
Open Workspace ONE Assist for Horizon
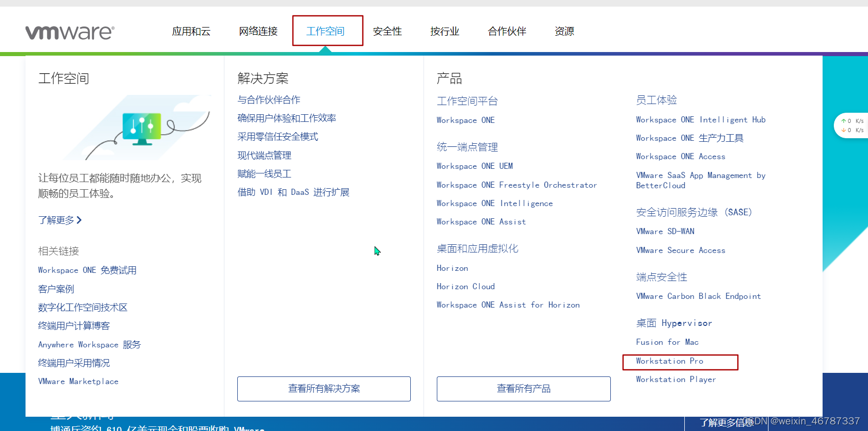[508, 305]
